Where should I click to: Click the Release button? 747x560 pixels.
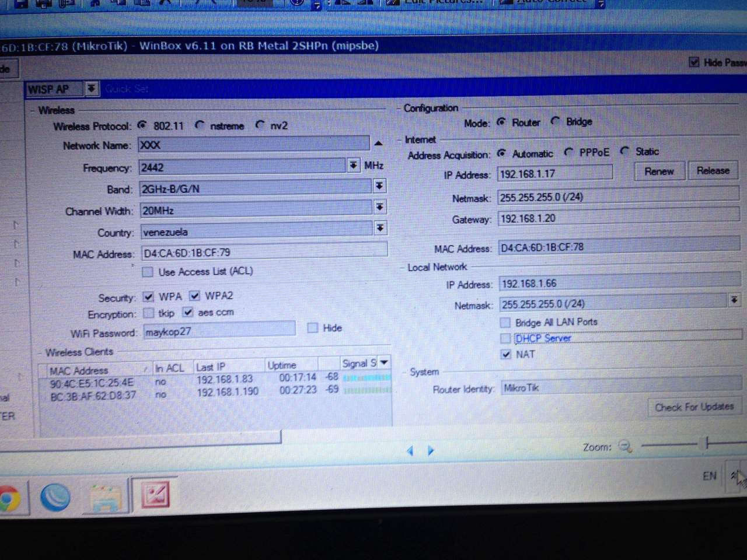coord(713,170)
